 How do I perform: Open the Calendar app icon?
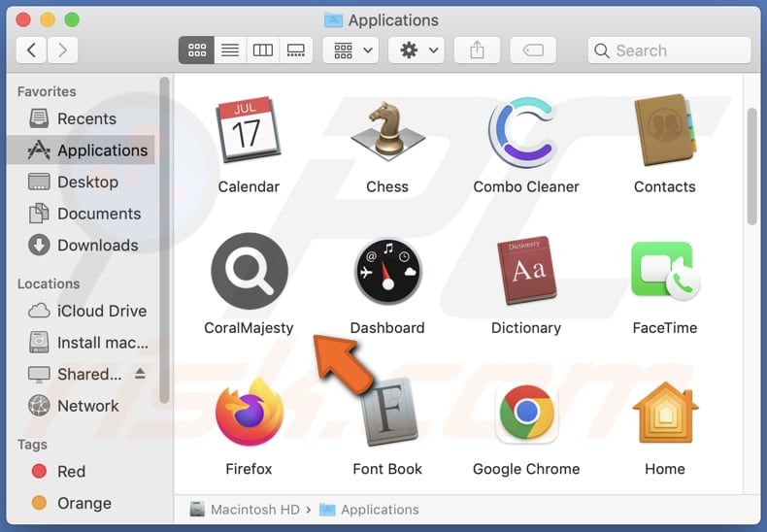tap(249, 129)
